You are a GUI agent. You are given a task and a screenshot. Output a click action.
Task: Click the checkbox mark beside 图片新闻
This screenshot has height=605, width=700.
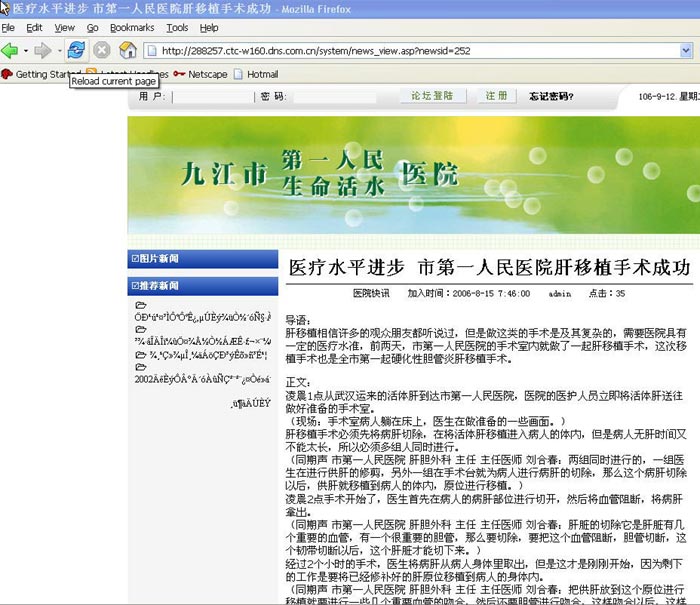tap(135, 259)
